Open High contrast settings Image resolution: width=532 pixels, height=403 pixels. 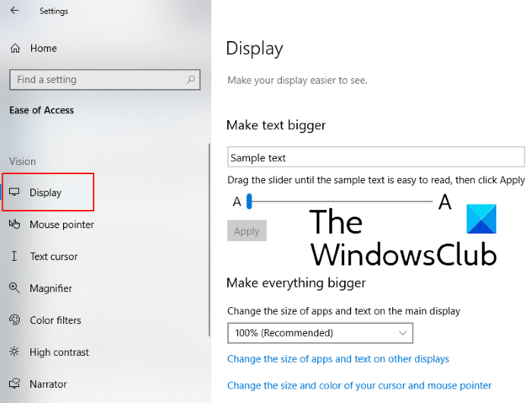[x=59, y=352]
